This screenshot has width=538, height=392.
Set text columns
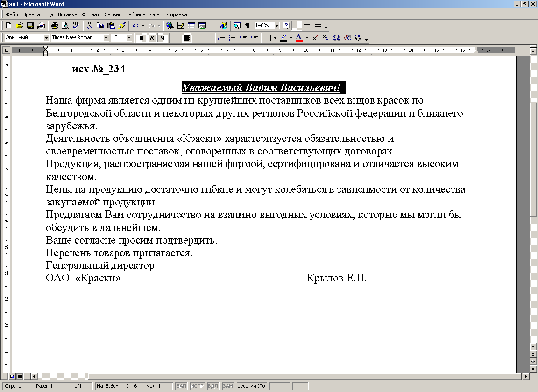pyautogui.click(x=213, y=25)
